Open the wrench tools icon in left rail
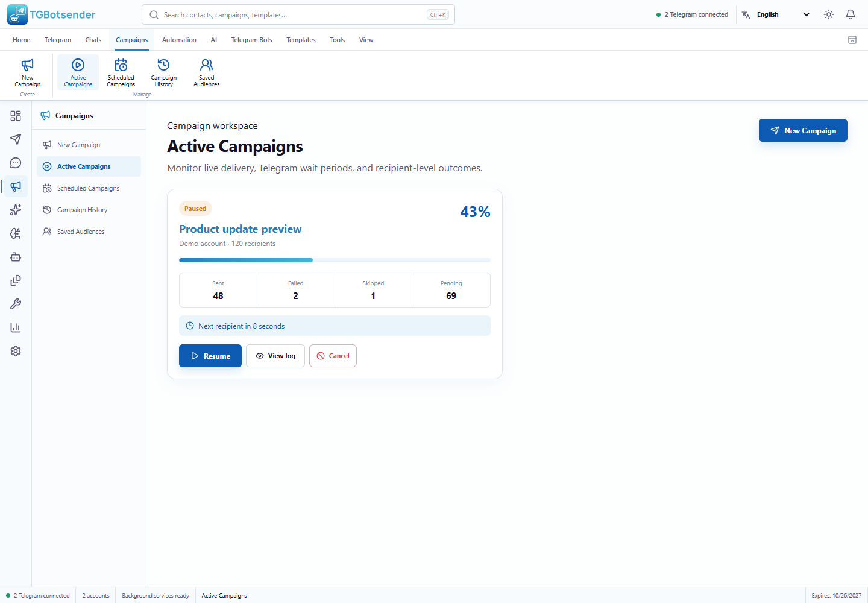 tap(16, 304)
